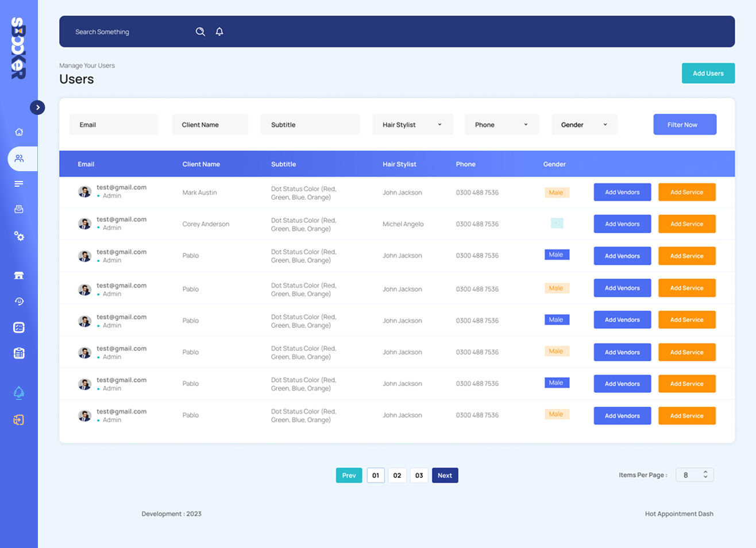The height and width of the screenshot is (548, 756).
Task: Select the Users icon in sidebar
Action: point(19,159)
